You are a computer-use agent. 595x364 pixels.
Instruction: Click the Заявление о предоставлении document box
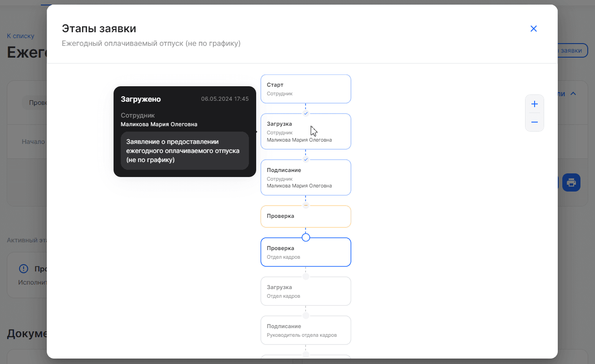pos(185,151)
